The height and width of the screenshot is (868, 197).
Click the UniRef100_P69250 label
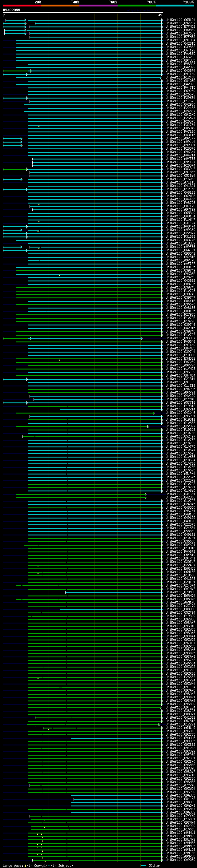click(180, 91)
